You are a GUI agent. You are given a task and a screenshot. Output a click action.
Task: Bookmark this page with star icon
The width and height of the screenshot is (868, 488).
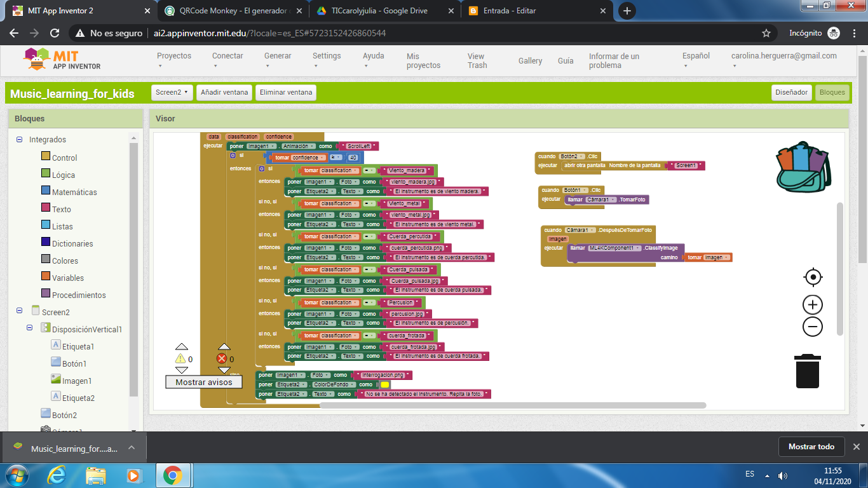point(766,33)
